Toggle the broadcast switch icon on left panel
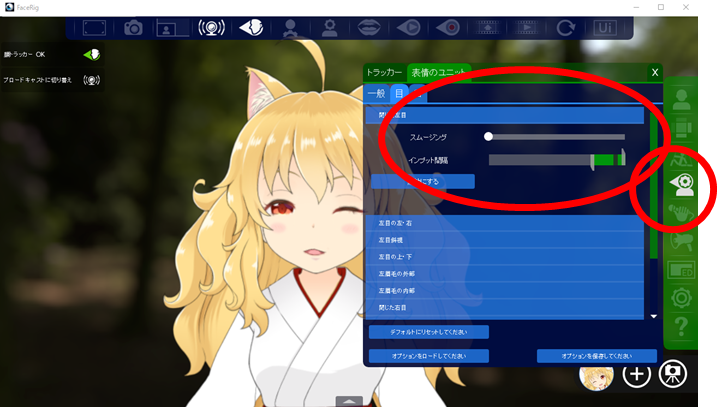The image size is (717, 407). click(x=92, y=80)
